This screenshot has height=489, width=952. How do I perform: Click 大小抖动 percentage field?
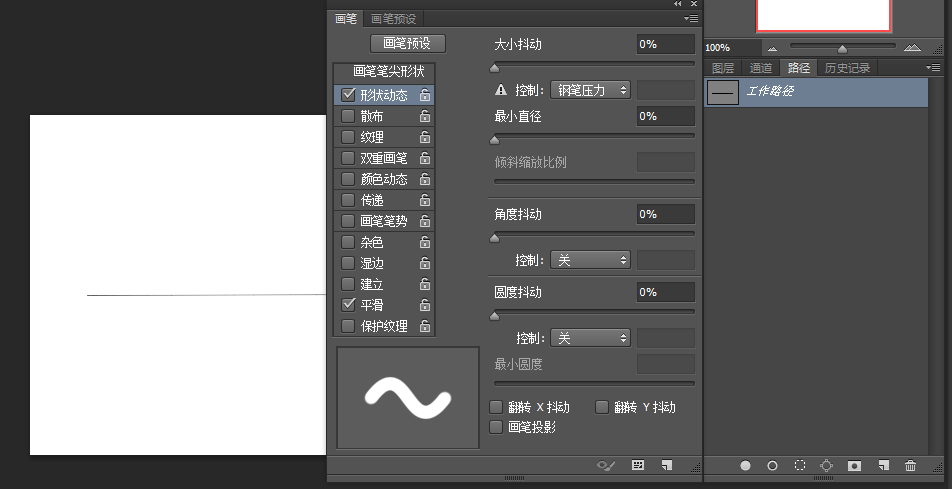pos(665,44)
